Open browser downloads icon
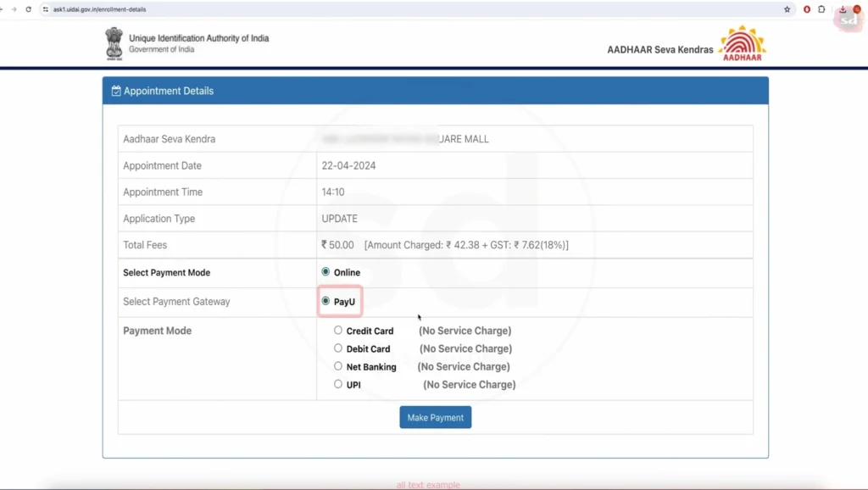Screen dimensions: 868x490 point(843,9)
